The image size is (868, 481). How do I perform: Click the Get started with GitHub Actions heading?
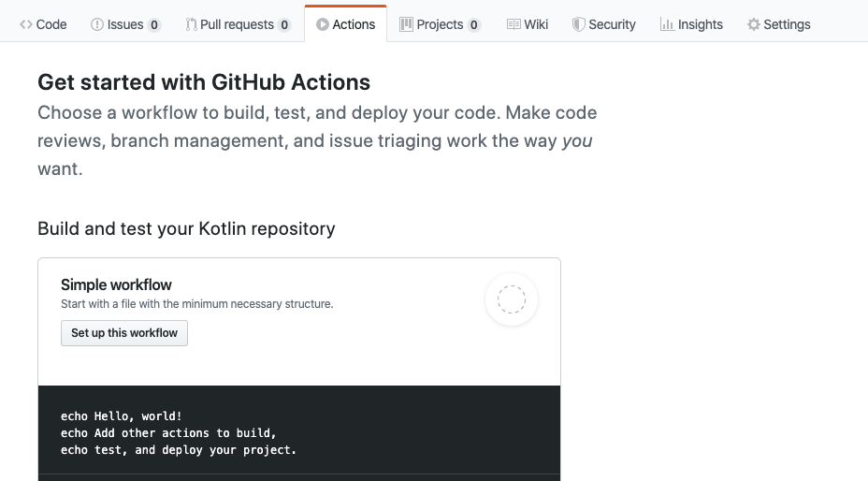point(204,82)
